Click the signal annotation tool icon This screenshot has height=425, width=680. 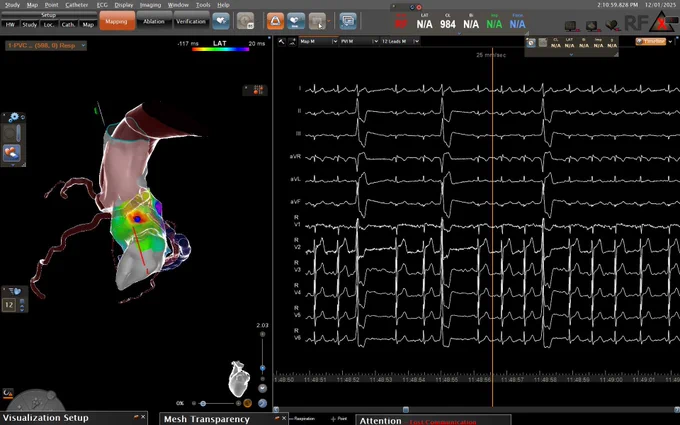pyautogui.click(x=292, y=41)
